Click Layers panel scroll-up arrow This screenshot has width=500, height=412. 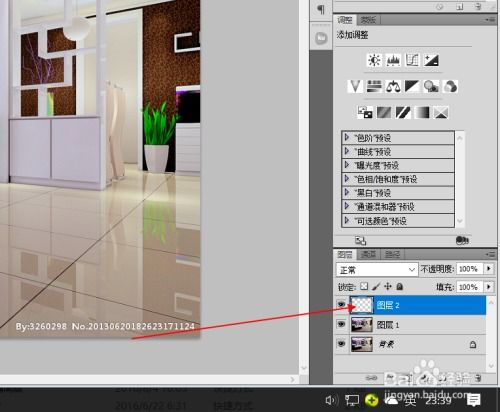pyautogui.click(x=491, y=302)
